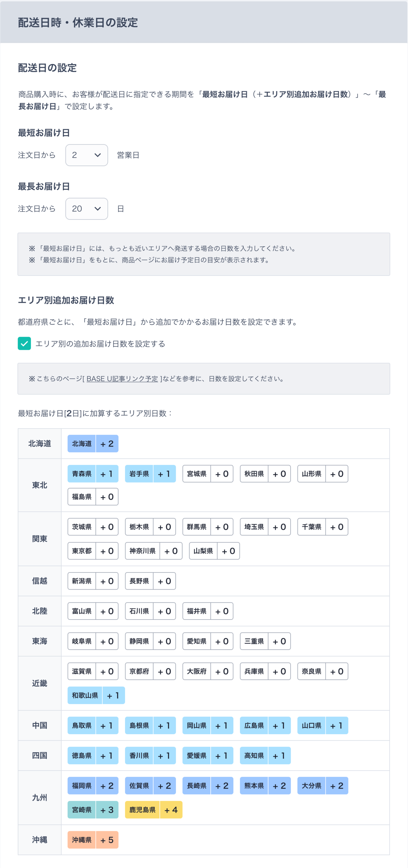
Task: Click the 東京都 +0 chip
Action: (x=93, y=551)
